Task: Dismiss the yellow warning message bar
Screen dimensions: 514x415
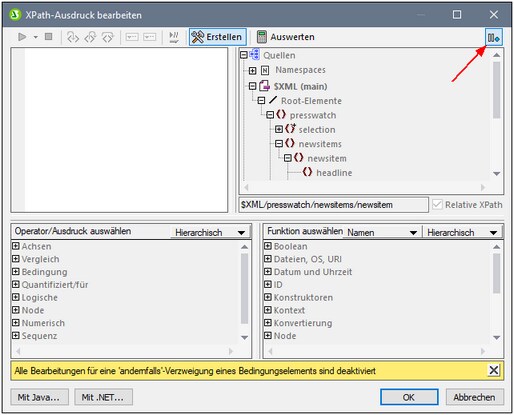Action: (494, 370)
